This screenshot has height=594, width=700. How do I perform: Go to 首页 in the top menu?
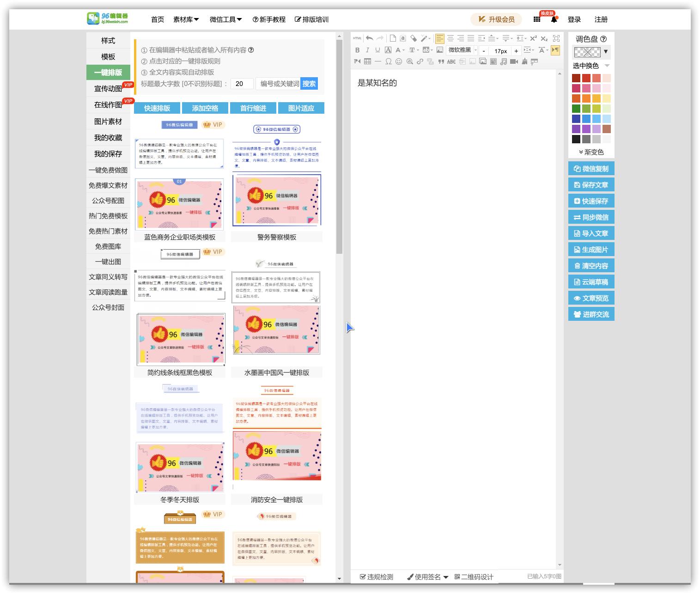158,19
